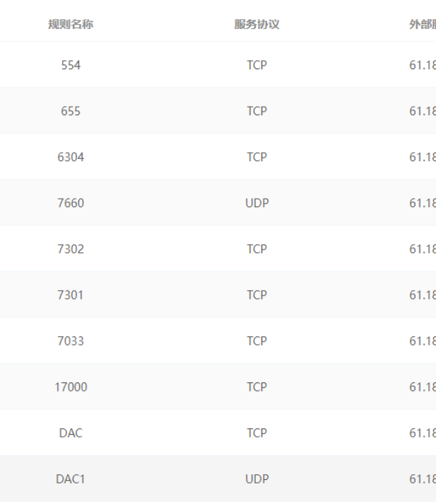Click the 规则名称 column header
Image resolution: width=436 pixels, height=504 pixels.
71,25
